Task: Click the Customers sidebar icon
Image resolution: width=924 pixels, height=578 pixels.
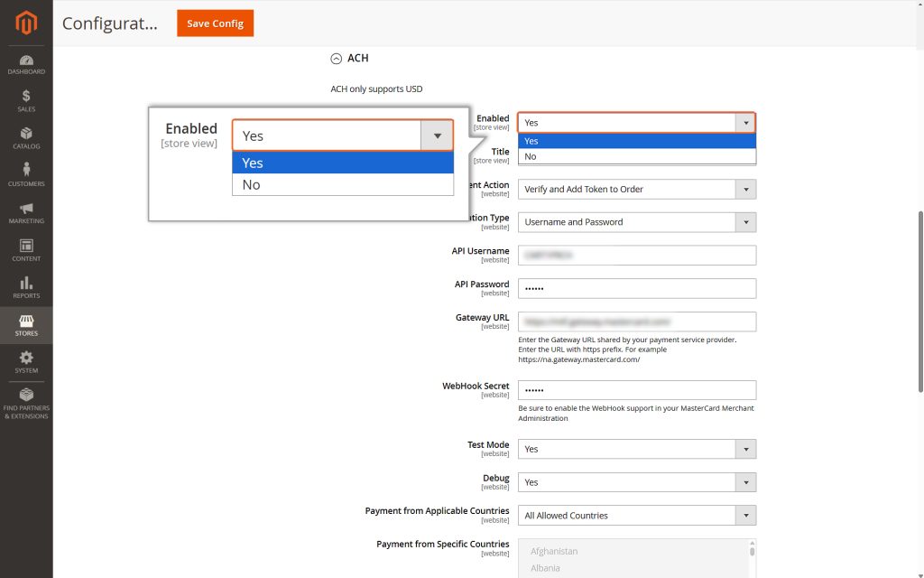Action: (x=25, y=173)
